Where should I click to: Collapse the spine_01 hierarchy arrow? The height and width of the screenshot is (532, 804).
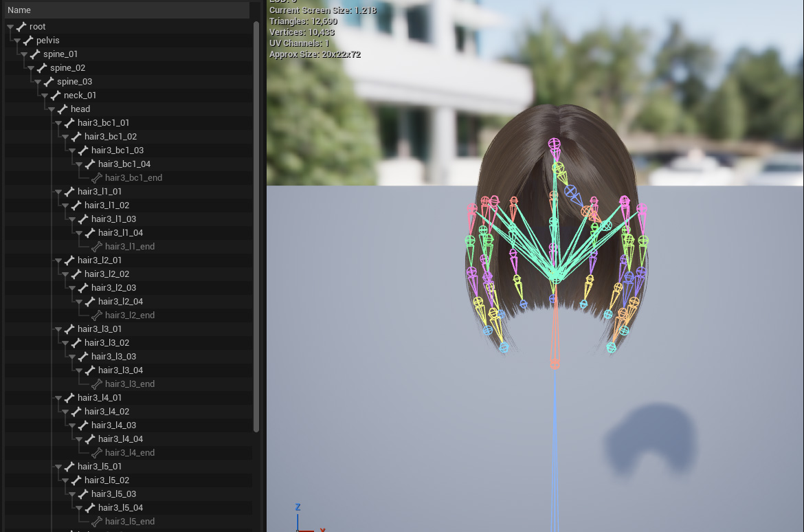pyautogui.click(x=24, y=54)
